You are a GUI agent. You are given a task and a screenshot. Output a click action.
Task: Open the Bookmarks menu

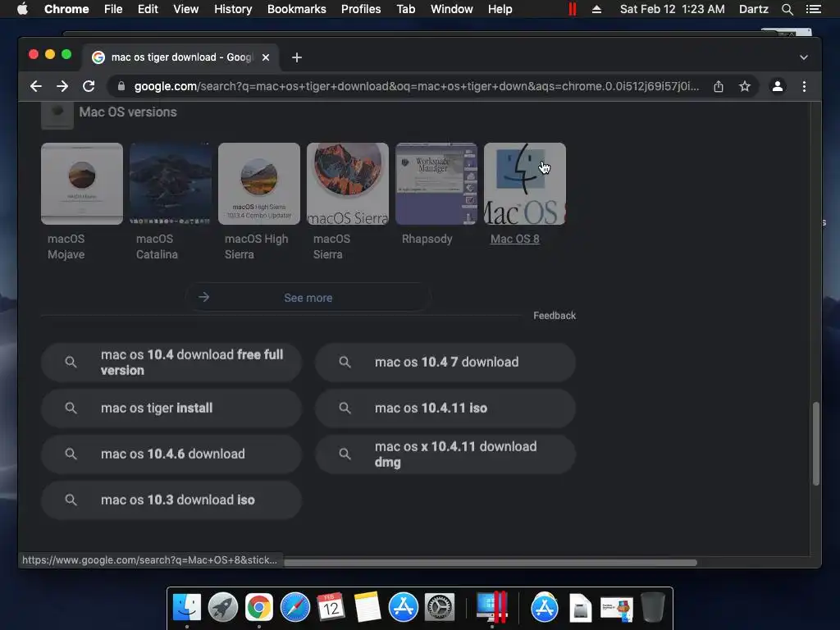coord(297,9)
